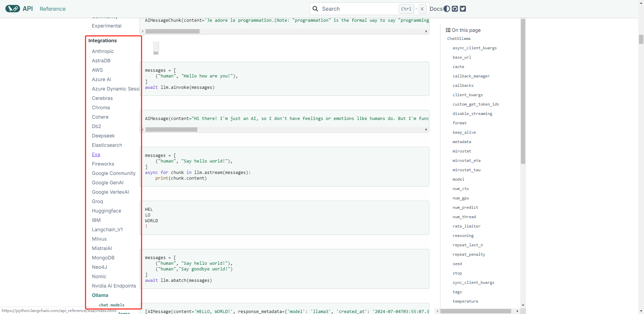Open AstraDB integration page
Image resolution: width=644 pixels, height=314 pixels.
pos(101,61)
